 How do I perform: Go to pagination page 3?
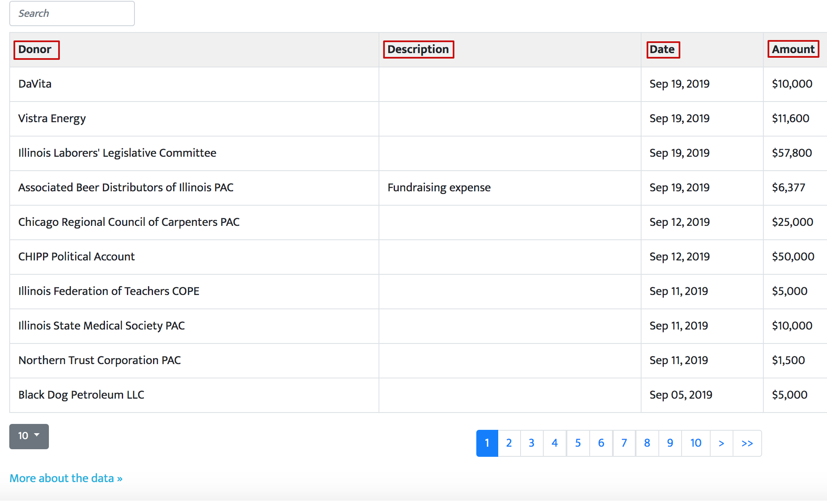pyautogui.click(x=532, y=443)
